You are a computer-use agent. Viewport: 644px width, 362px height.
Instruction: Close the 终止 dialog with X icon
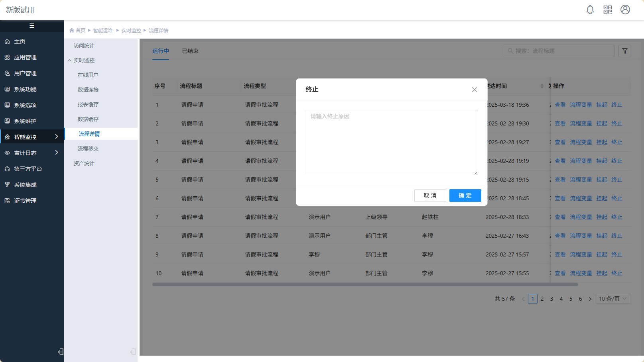pos(475,90)
